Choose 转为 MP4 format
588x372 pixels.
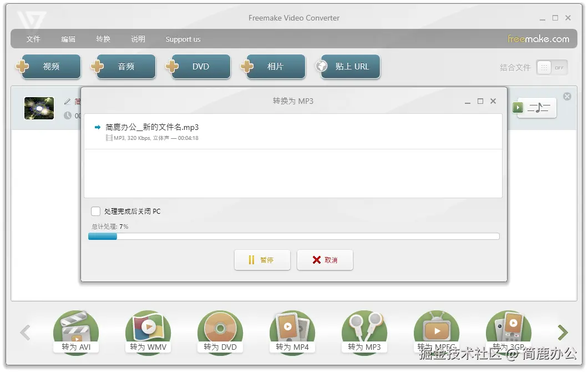pyautogui.click(x=292, y=333)
